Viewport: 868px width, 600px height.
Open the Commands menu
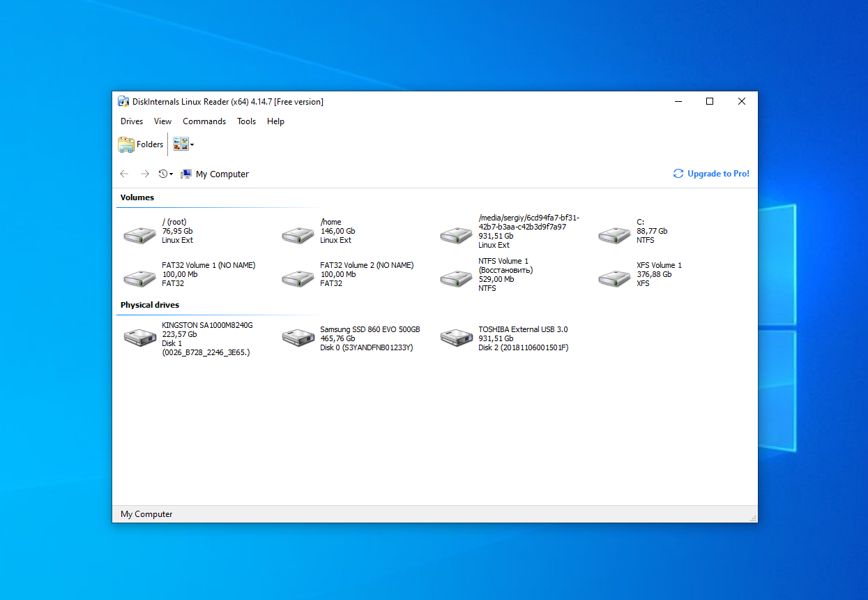tap(204, 121)
